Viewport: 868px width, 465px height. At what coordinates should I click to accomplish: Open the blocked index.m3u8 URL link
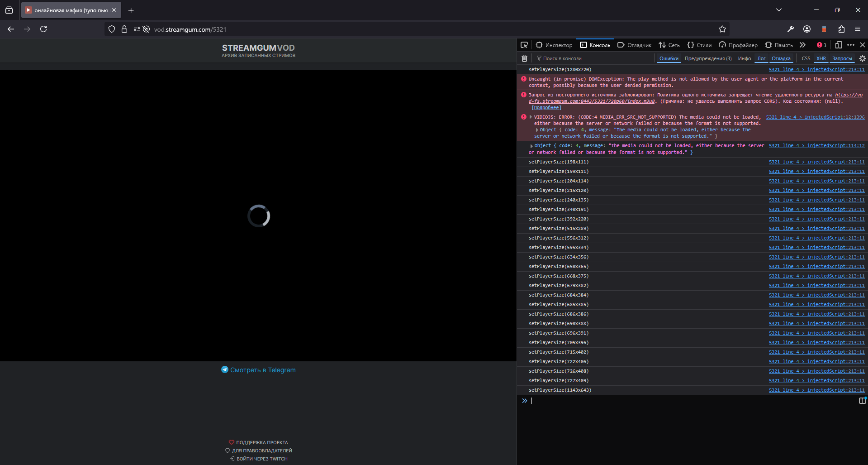(696, 98)
